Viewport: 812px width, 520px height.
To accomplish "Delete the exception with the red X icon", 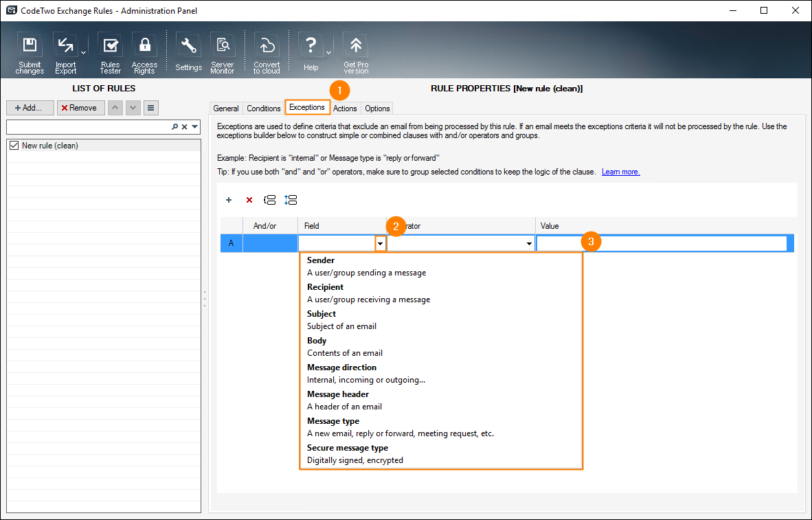I will (249, 200).
